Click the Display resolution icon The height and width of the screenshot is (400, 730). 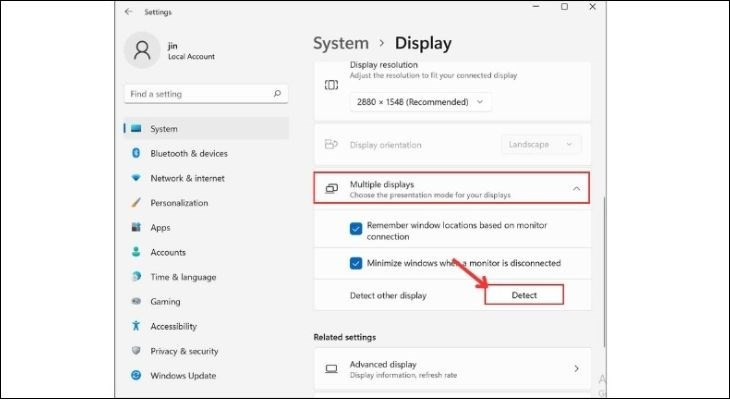331,85
